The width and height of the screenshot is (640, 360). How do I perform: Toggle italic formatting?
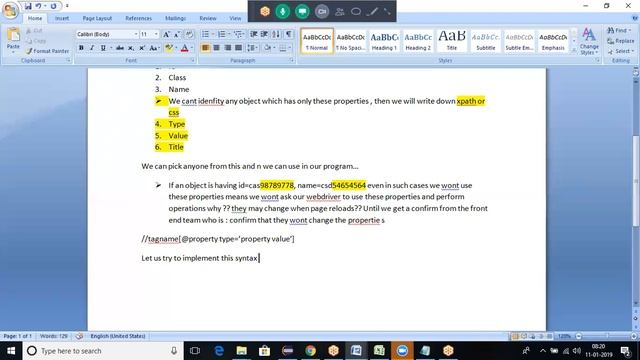tap(92, 48)
